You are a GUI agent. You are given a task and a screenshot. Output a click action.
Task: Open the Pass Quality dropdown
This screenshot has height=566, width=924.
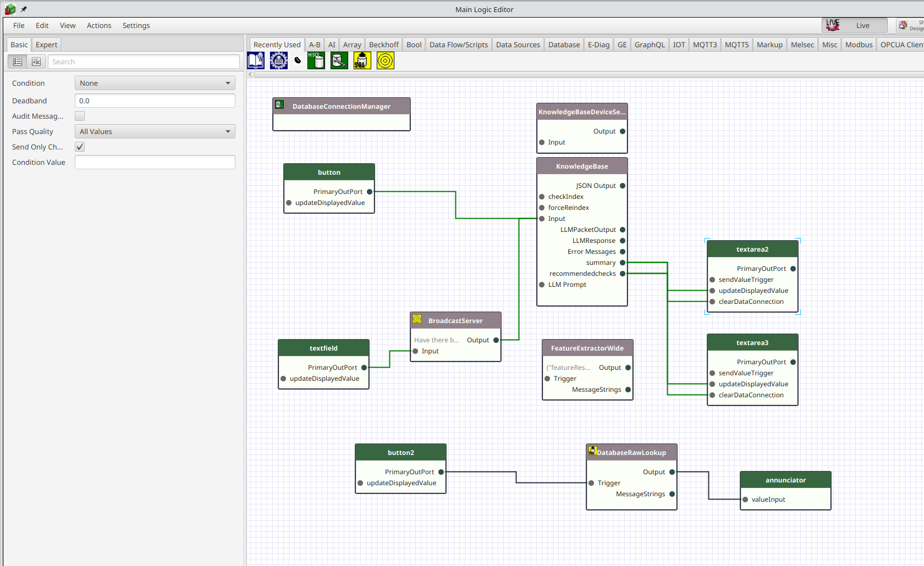[x=155, y=131]
